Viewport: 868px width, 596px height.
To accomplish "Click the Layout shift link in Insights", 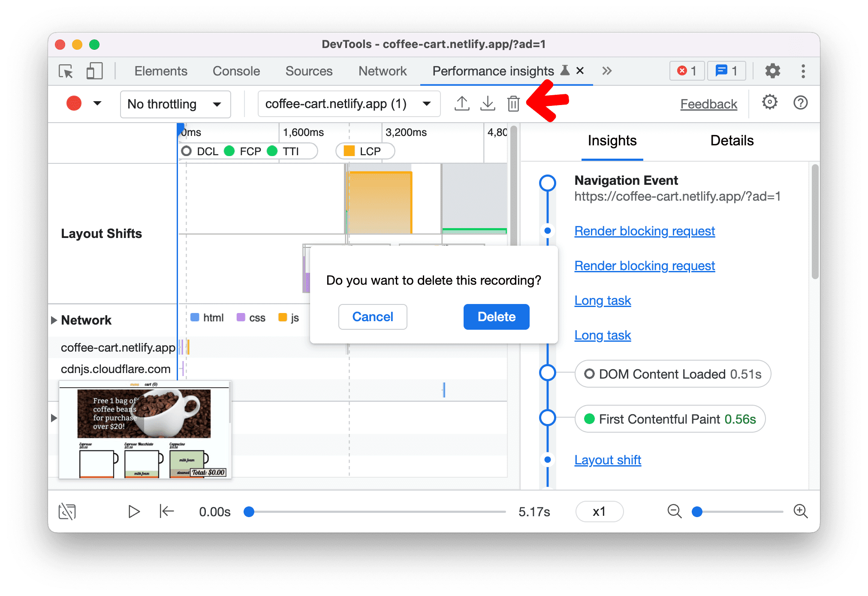I will pyautogui.click(x=607, y=459).
